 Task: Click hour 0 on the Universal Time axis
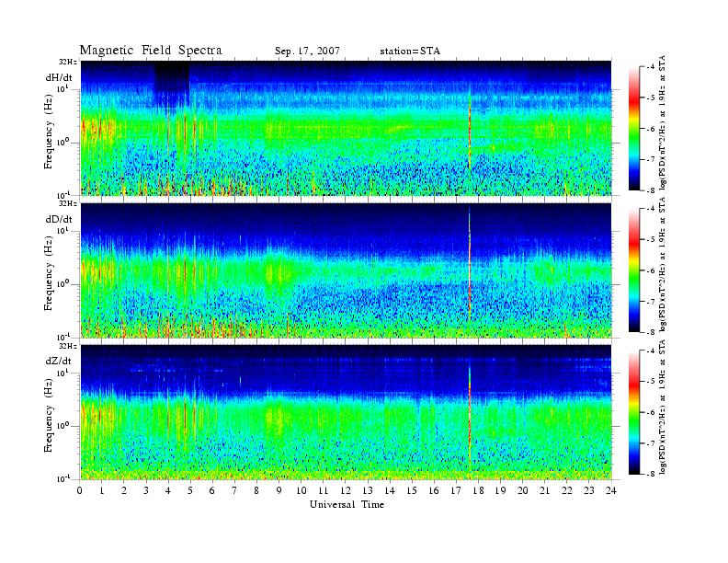pyautogui.click(x=80, y=490)
